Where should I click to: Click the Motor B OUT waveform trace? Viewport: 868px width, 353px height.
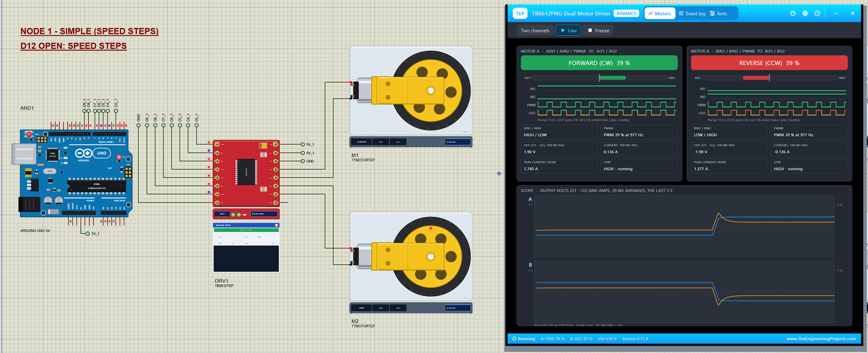tap(777, 113)
